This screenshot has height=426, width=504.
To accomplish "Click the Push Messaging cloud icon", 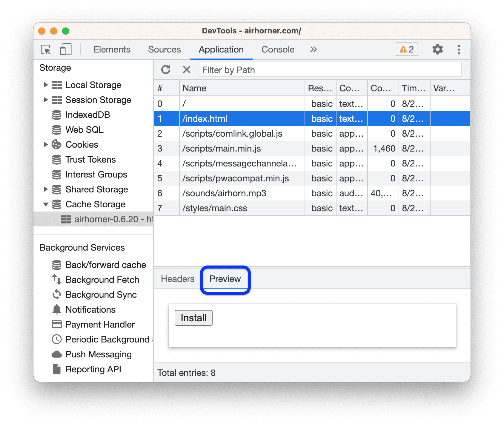I will [x=56, y=354].
